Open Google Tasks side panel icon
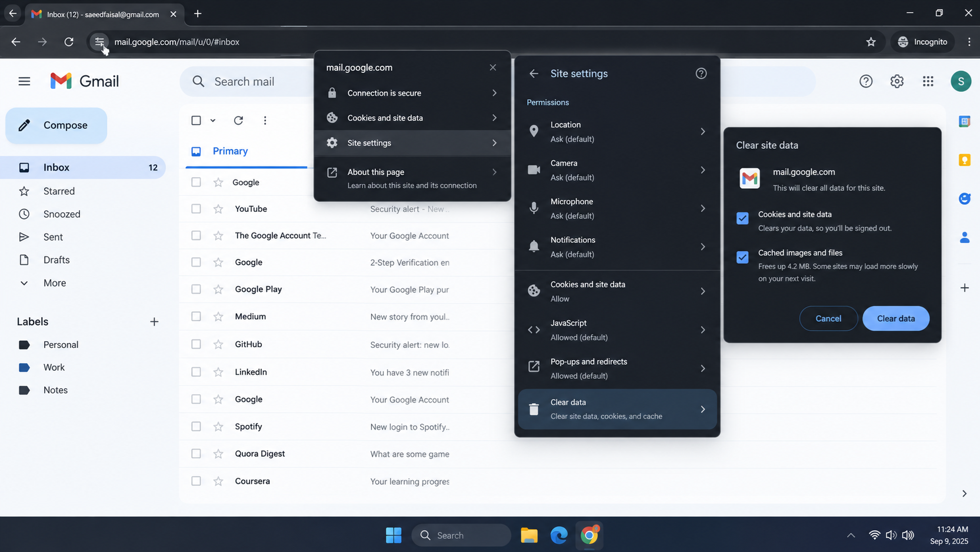The height and width of the screenshot is (552, 980). click(964, 199)
